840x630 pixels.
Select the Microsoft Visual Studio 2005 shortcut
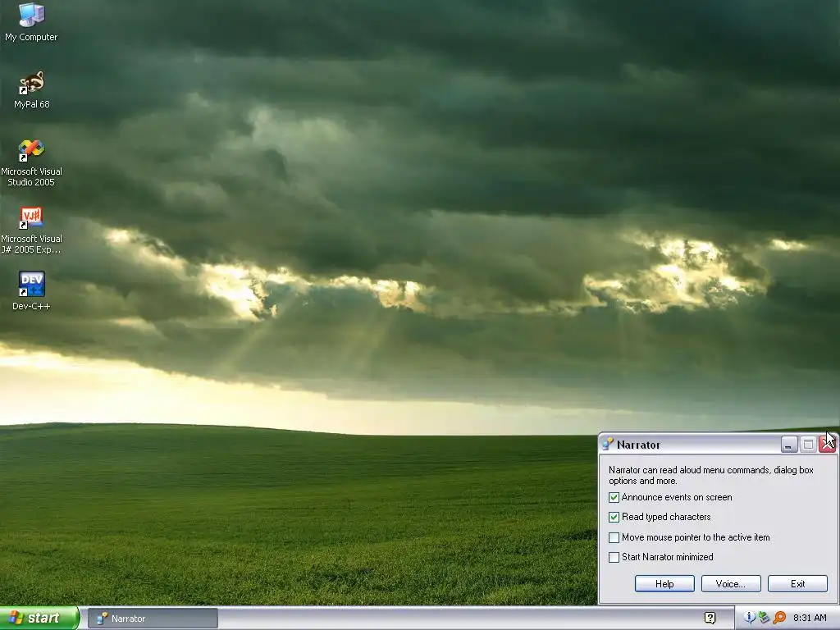click(x=31, y=162)
